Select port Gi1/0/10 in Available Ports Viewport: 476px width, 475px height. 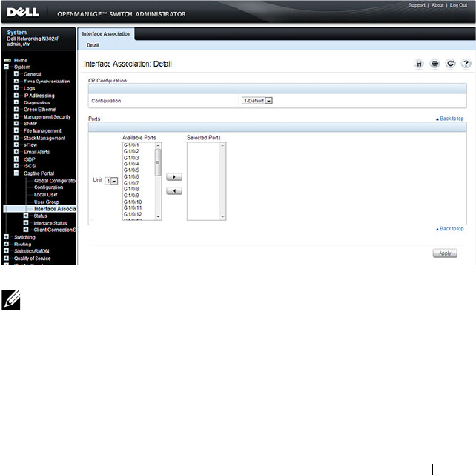tap(133, 202)
